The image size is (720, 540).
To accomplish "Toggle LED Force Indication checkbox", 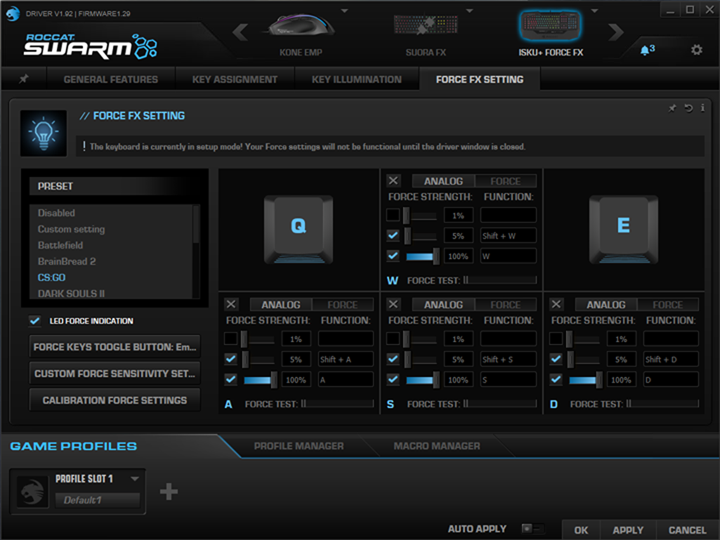I will tap(36, 321).
